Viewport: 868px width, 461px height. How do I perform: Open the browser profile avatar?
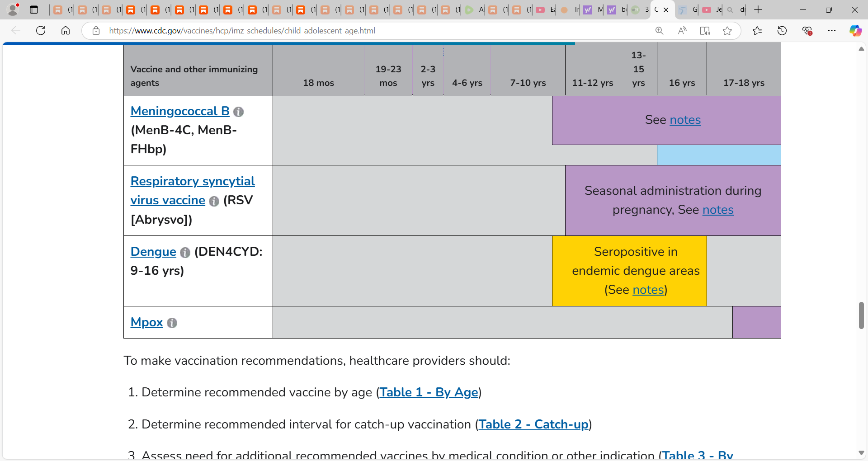click(14, 9)
